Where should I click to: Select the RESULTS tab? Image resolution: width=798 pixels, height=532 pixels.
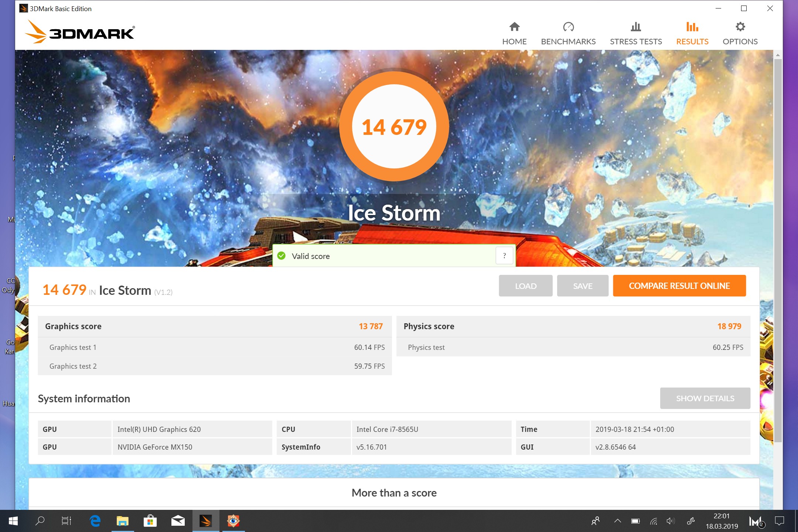tap(692, 33)
